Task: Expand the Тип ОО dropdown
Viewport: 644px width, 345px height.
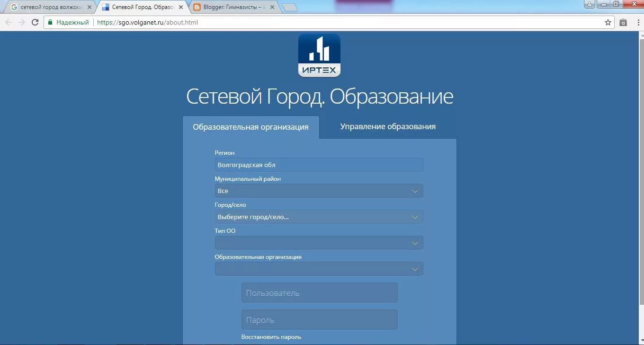Action: pyautogui.click(x=319, y=243)
